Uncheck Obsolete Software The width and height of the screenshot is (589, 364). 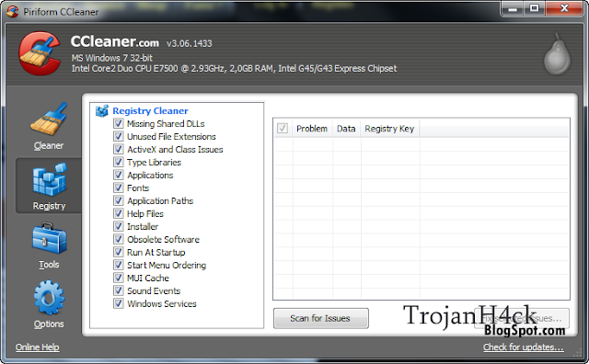119,239
